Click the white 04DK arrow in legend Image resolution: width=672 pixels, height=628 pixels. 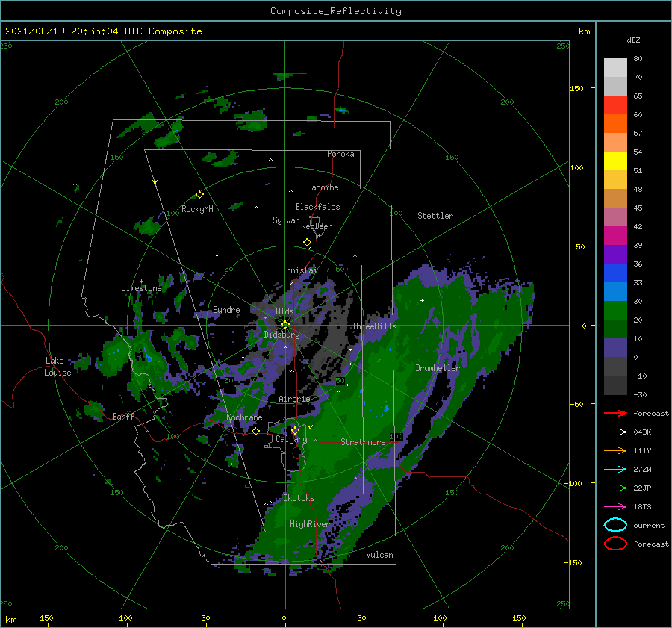click(x=615, y=432)
